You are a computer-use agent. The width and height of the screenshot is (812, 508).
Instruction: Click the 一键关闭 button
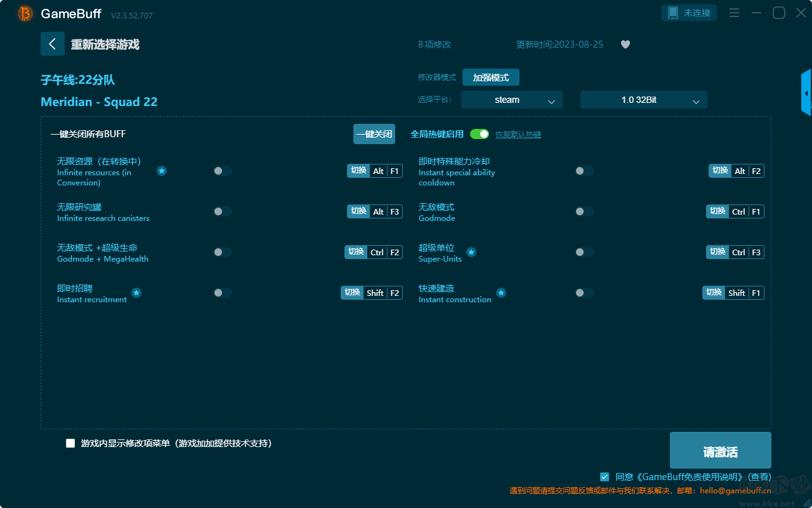pyautogui.click(x=374, y=134)
